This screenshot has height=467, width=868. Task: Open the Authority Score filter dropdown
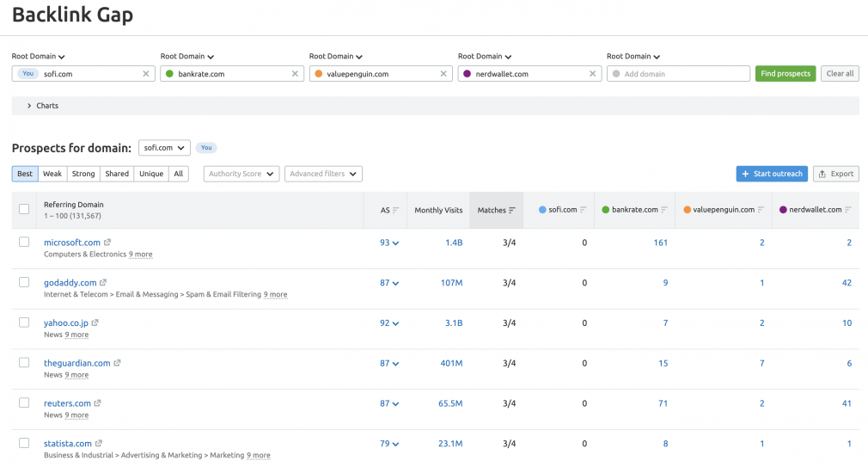(241, 174)
